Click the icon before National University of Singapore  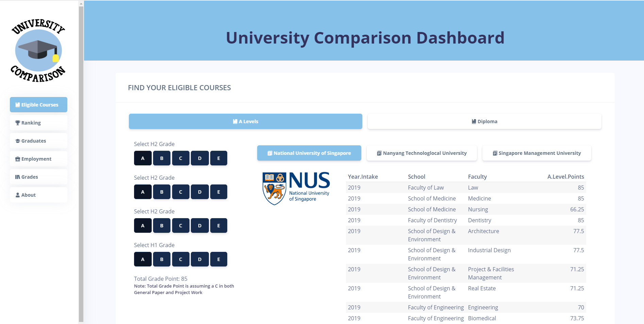(270, 153)
